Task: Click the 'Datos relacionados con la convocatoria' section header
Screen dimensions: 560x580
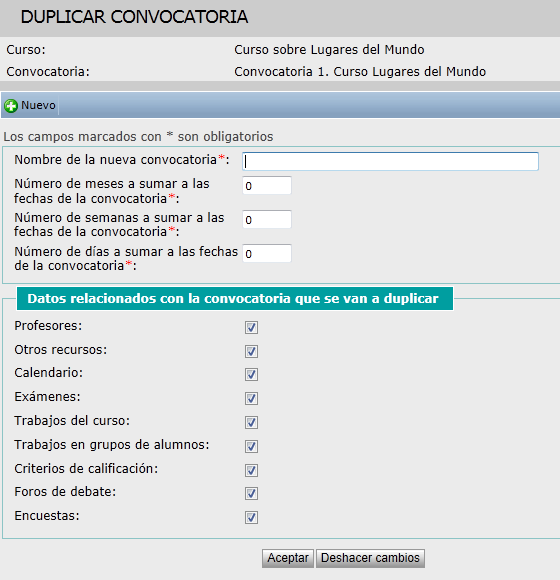Action: (x=235, y=299)
